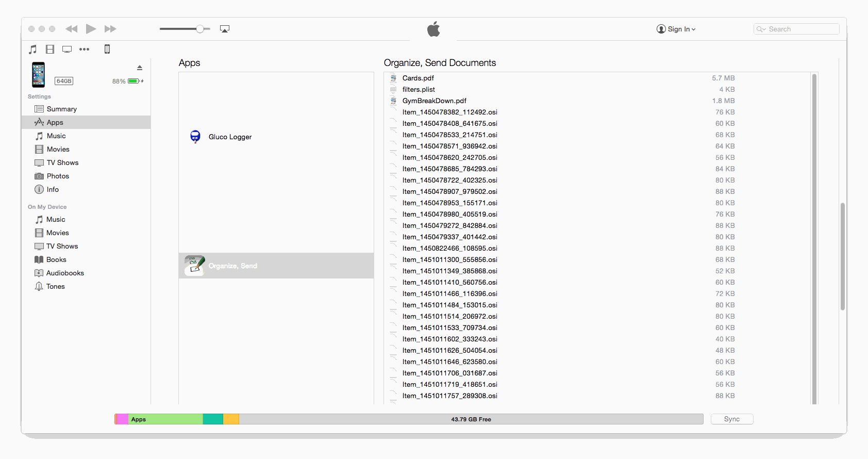Image resolution: width=868 pixels, height=459 pixels.
Task: Select the Gluco Logger app
Action: coord(230,137)
